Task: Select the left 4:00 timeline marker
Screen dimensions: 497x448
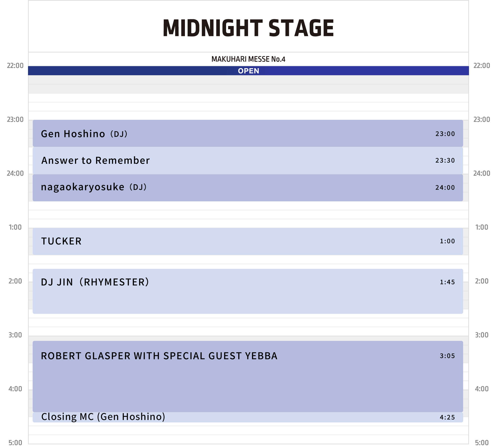Action: pyautogui.click(x=15, y=389)
